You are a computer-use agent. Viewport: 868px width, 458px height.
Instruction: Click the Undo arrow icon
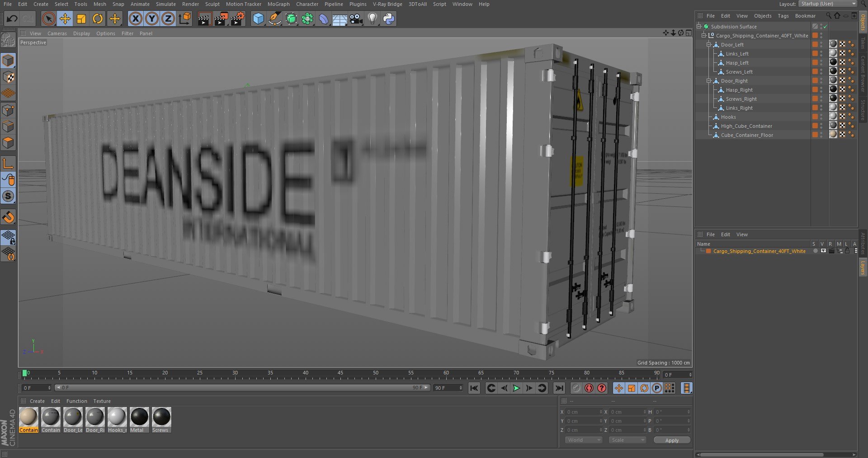[12, 19]
